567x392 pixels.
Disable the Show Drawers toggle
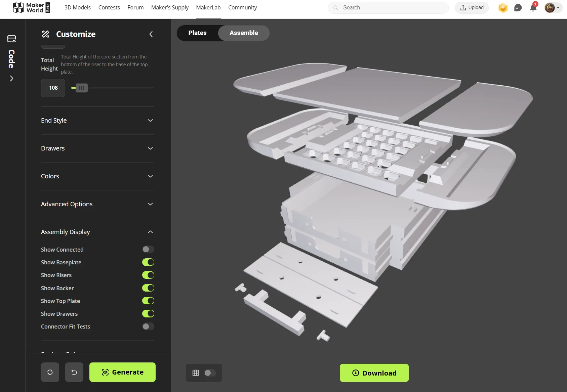click(x=148, y=313)
